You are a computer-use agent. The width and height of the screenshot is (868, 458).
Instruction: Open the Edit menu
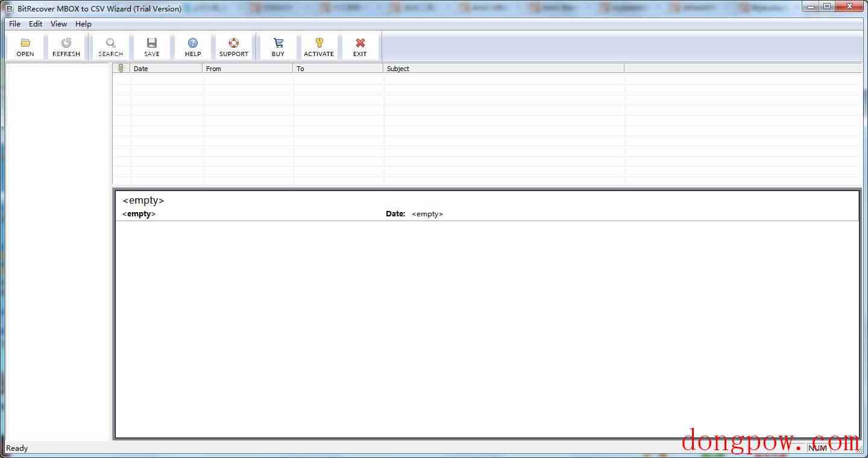[x=36, y=24]
